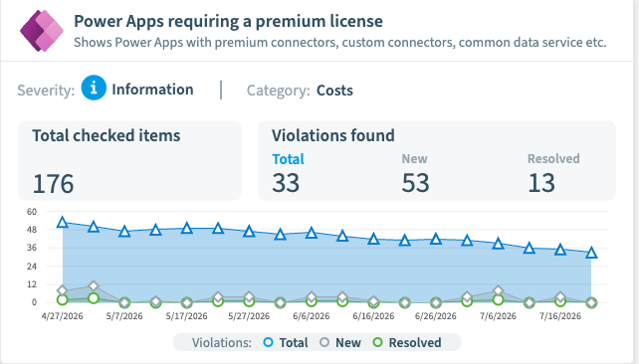Click the Resolved circle marker at 4/27/2026
This screenshot has height=364, width=639.
coord(63,300)
